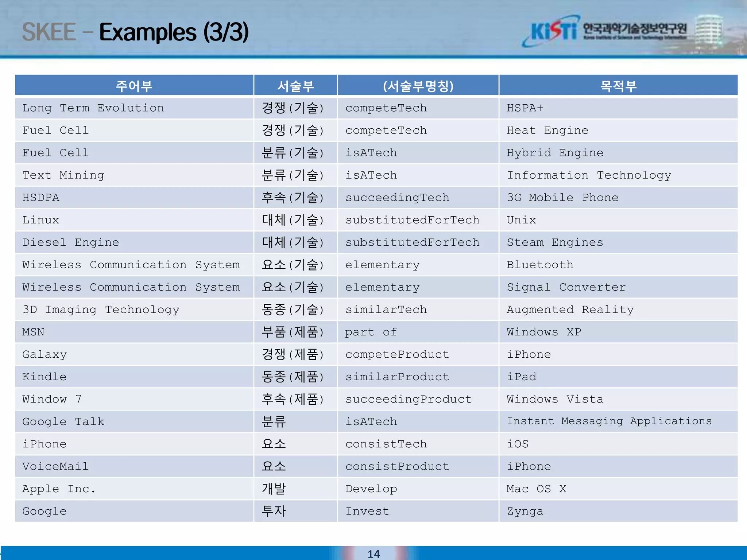Click the 'competeProduct' cell
747x560 pixels.
418,354
